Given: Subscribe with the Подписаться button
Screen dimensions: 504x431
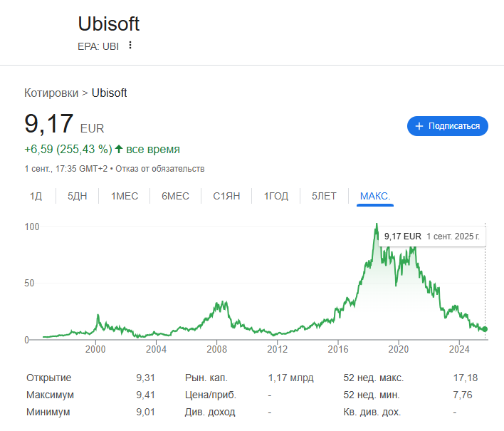Looking at the screenshot, I should 448,126.
